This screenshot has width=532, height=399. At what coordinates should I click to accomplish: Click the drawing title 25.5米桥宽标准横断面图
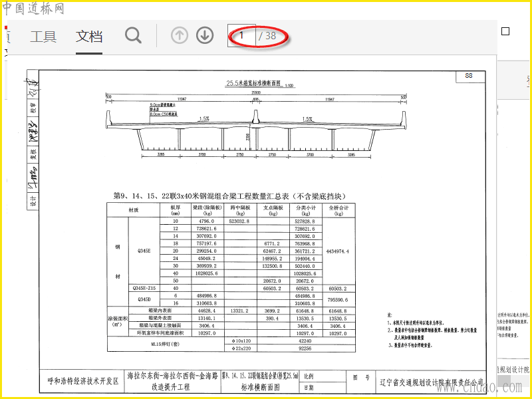click(253, 83)
